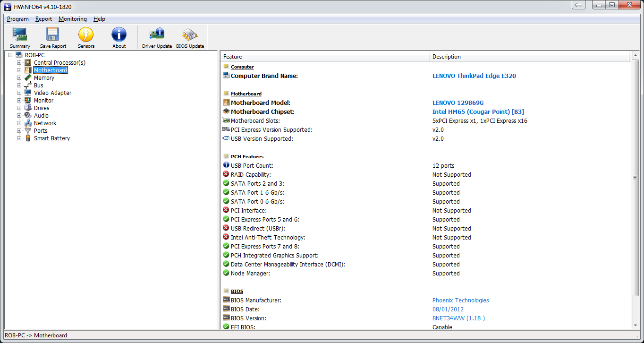This screenshot has width=644, height=343.
Task: Click the USB Redirect (USBr) row
Action: coord(426,228)
